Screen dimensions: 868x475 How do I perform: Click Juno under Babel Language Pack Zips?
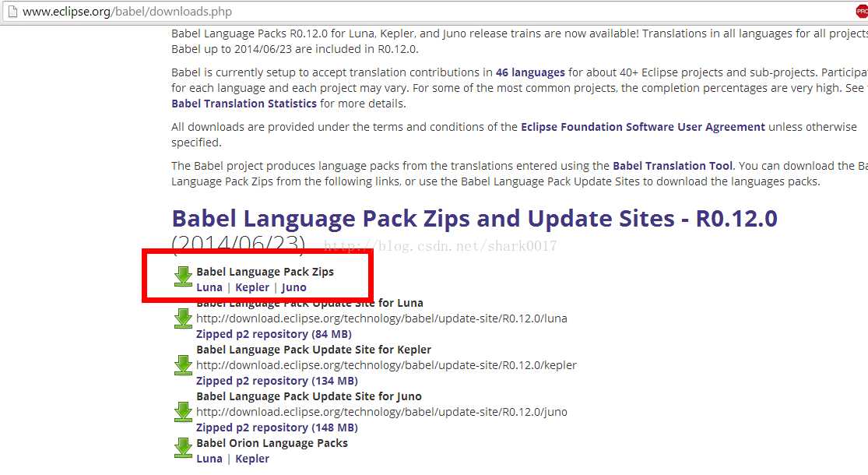293,287
